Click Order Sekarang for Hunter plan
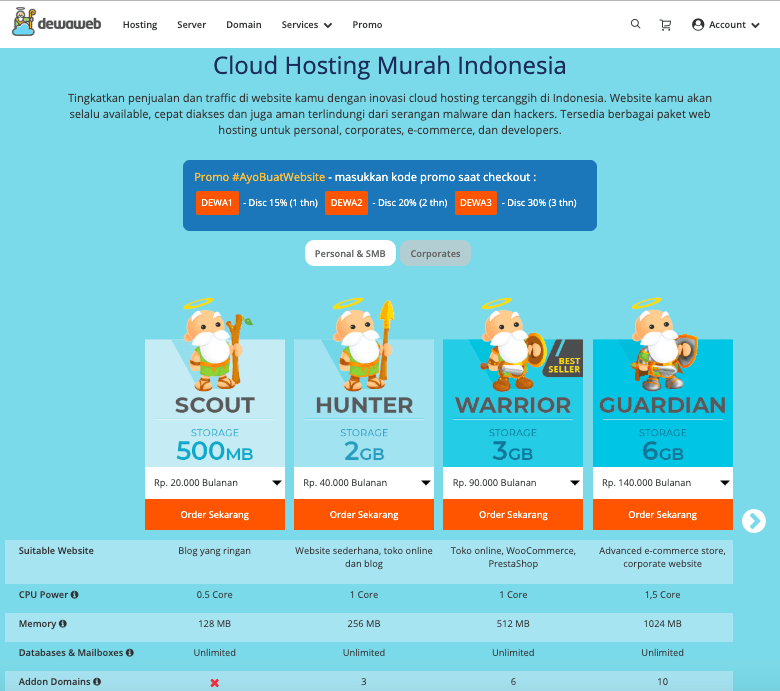 364,514
